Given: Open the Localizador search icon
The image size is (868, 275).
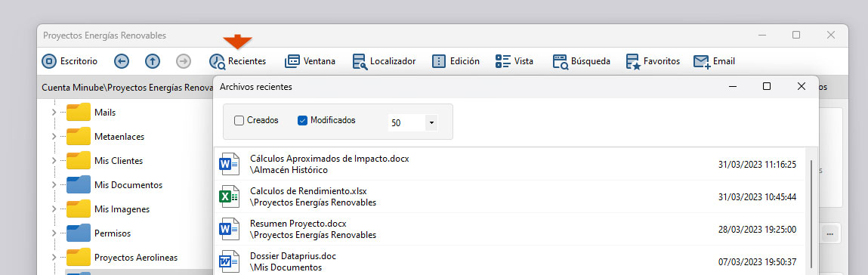Looking at the screenshot, I should pos(360,61).
